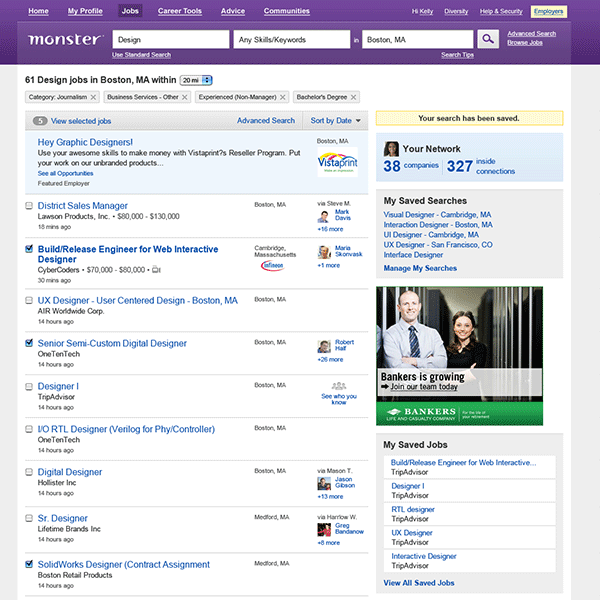Click Jason Gibson contact photo
600x600 pixels.
(324, 483)
